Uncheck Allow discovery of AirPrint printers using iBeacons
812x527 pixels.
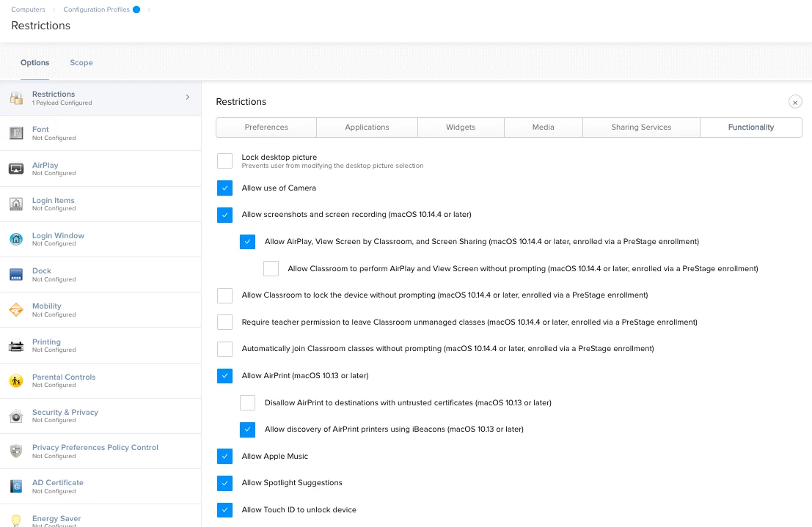point(247,430)
